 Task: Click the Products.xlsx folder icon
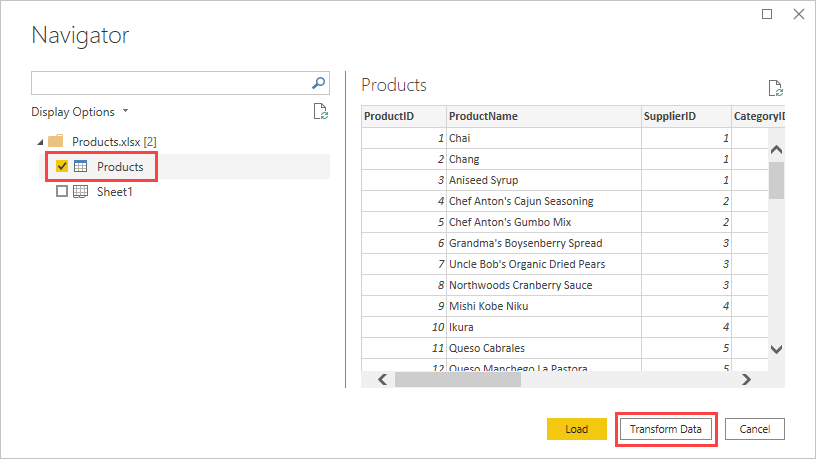tap(56, 141)
